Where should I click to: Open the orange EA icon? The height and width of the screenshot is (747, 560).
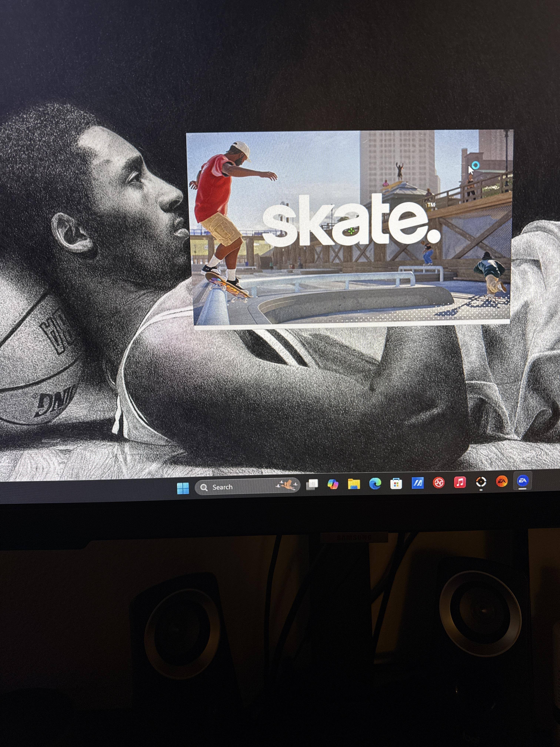[x=502, y=481]
